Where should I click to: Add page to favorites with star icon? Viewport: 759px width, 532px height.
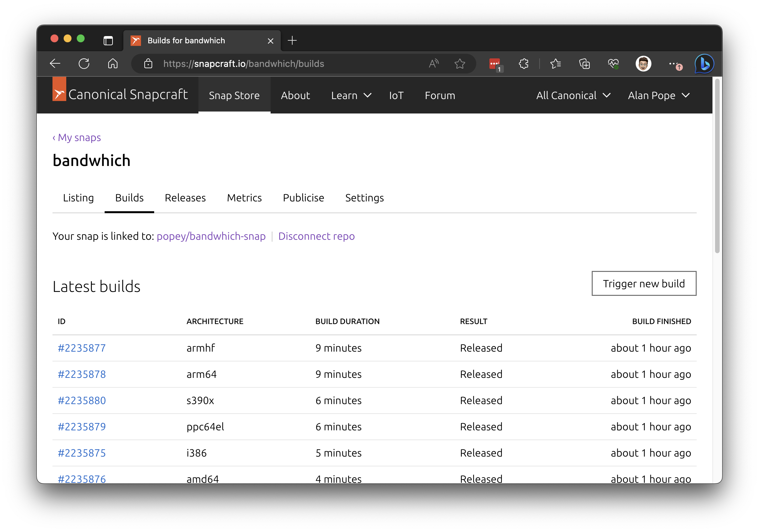460,64
